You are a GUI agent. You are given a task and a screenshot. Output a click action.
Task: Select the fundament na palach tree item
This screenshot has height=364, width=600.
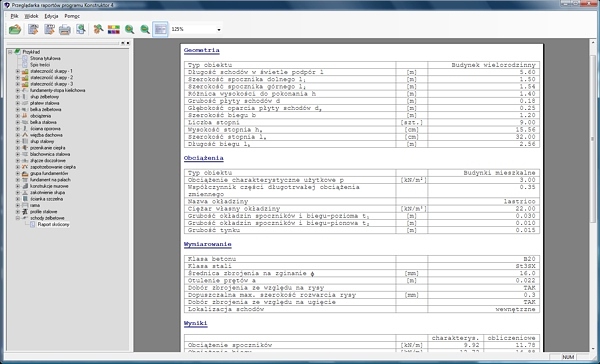[x=50, y=180]
